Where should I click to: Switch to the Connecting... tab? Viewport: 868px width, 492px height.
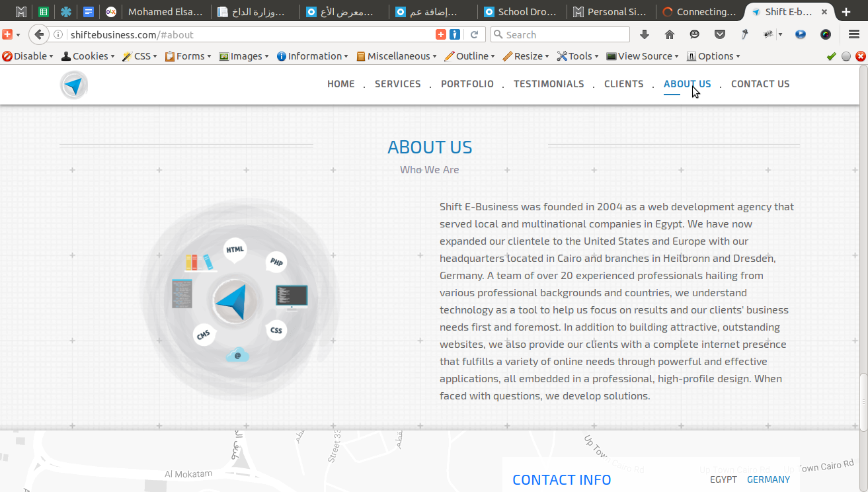pos(699,12)
